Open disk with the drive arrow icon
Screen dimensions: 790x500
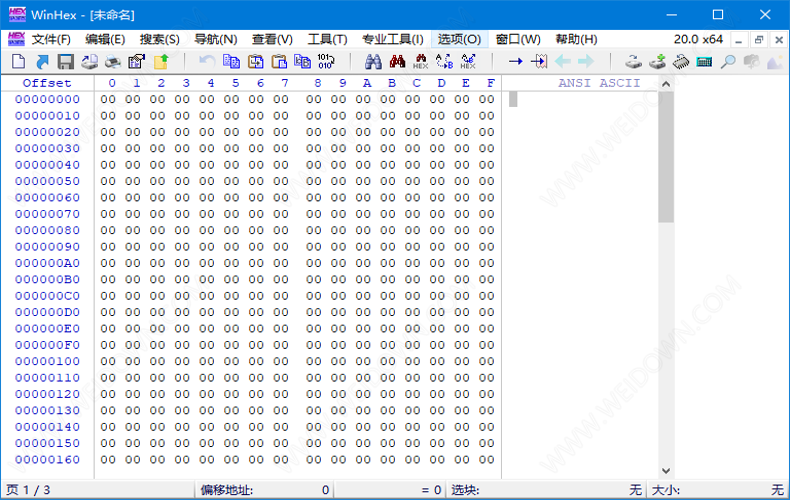pyautogui.click(x=633, y=61)
